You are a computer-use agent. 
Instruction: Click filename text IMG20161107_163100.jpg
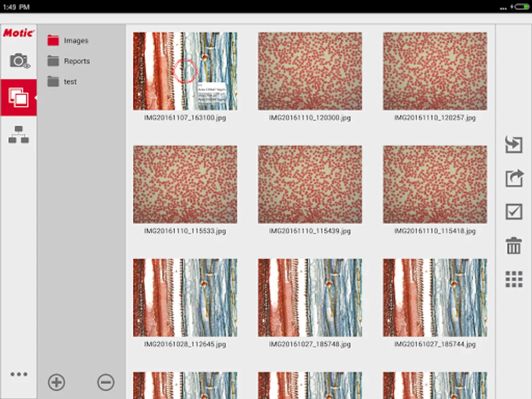coord(185,118)
